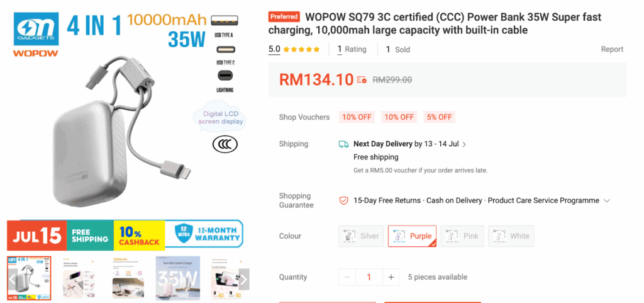Open the 1 Rating link
This screenshot has height=303, width=644.
pyautogui.click(x=352, y=49)
